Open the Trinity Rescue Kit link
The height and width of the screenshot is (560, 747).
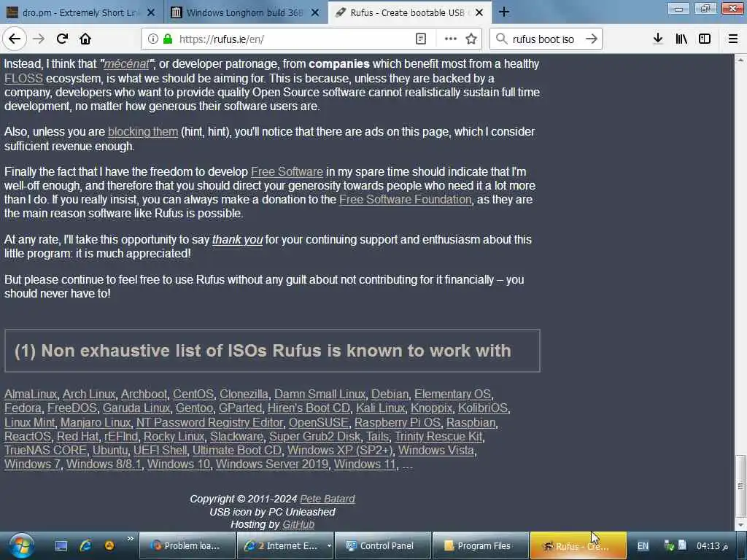click(438, 436)
